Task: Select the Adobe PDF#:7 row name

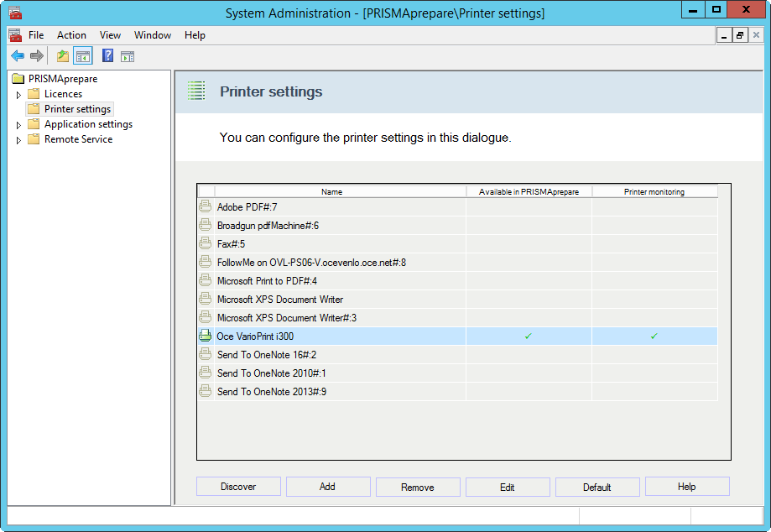Action: [x=247, y=207]
